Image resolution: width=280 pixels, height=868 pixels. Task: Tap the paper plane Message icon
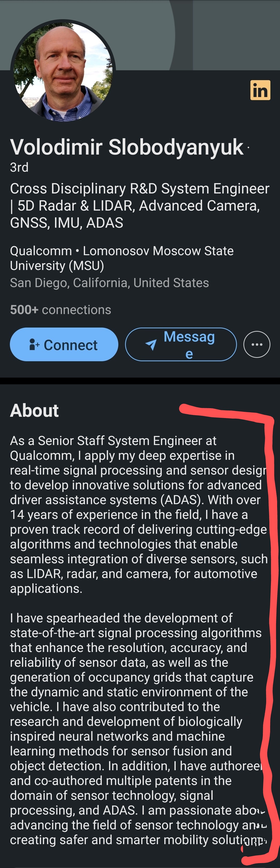point(151,344)
